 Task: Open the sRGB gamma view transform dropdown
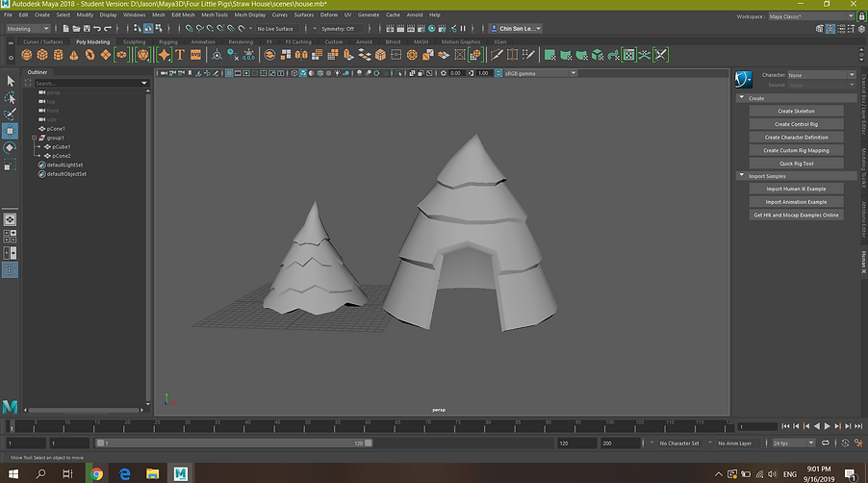point(540,73)
